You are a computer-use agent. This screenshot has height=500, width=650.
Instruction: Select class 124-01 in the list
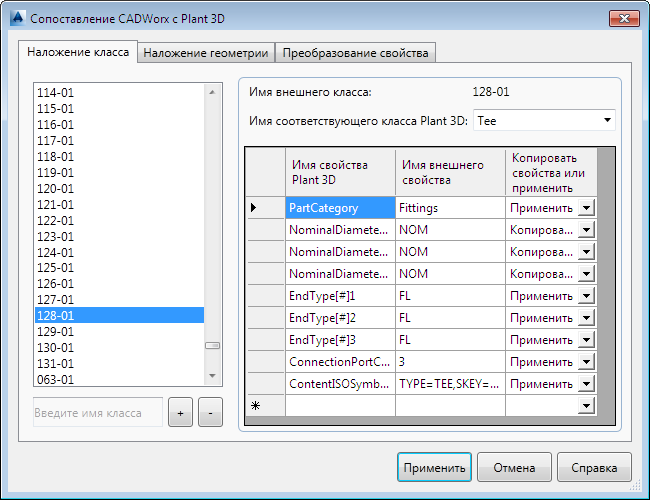pyautogui.click(x=119, y=252)
